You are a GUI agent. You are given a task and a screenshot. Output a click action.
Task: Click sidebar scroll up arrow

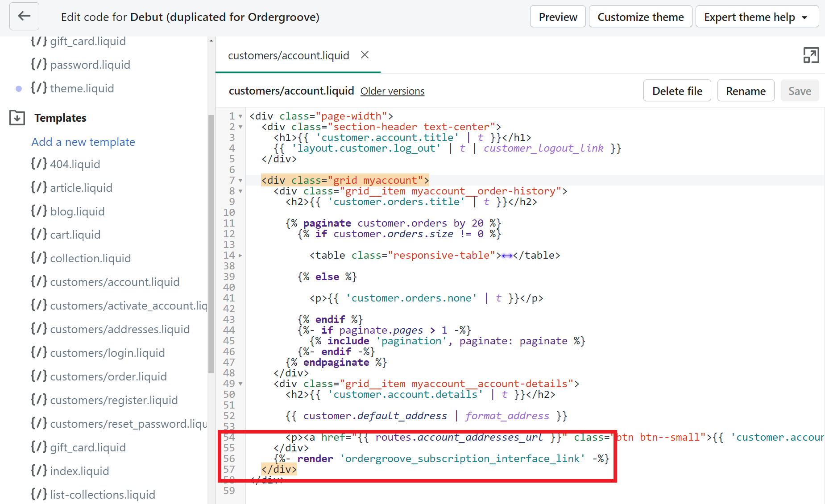click(211, 41)
